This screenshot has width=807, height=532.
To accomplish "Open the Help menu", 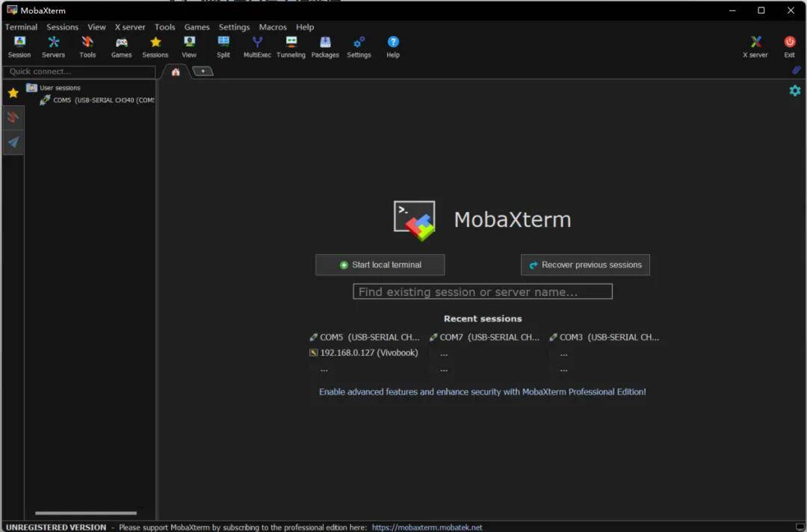I will point(305,27).
